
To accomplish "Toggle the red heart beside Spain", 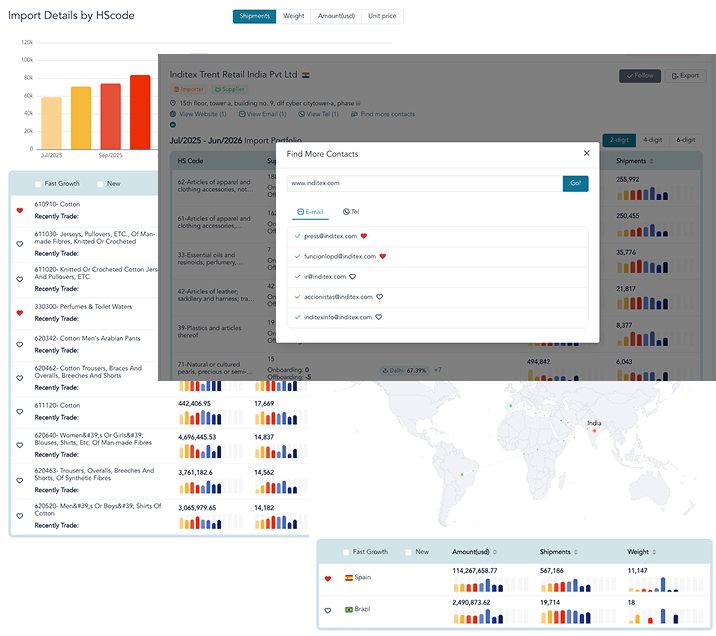I will (327, 578).
